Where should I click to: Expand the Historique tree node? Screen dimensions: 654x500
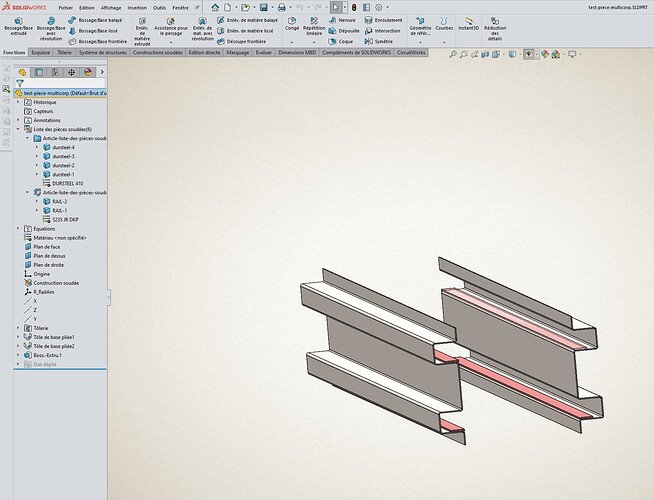pos(17,102)
